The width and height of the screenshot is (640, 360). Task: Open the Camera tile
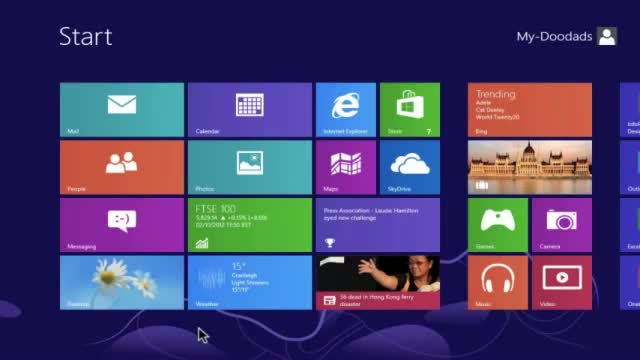(x=562, y=225)
